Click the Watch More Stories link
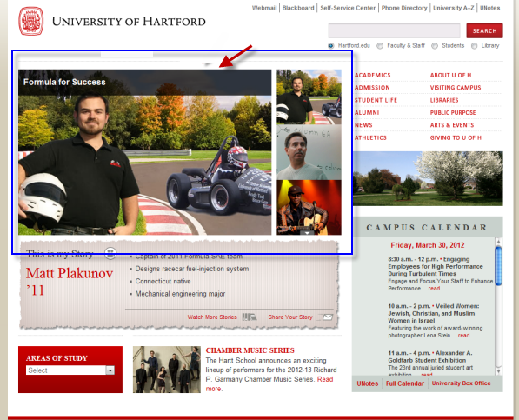Image resolution: width=519 pixels, height=420 pixels. pos(212,317)
